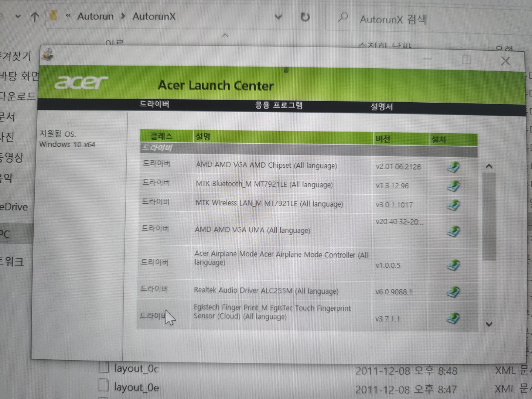Open the 응용 프로그램 tab

[x=279, y=105]
